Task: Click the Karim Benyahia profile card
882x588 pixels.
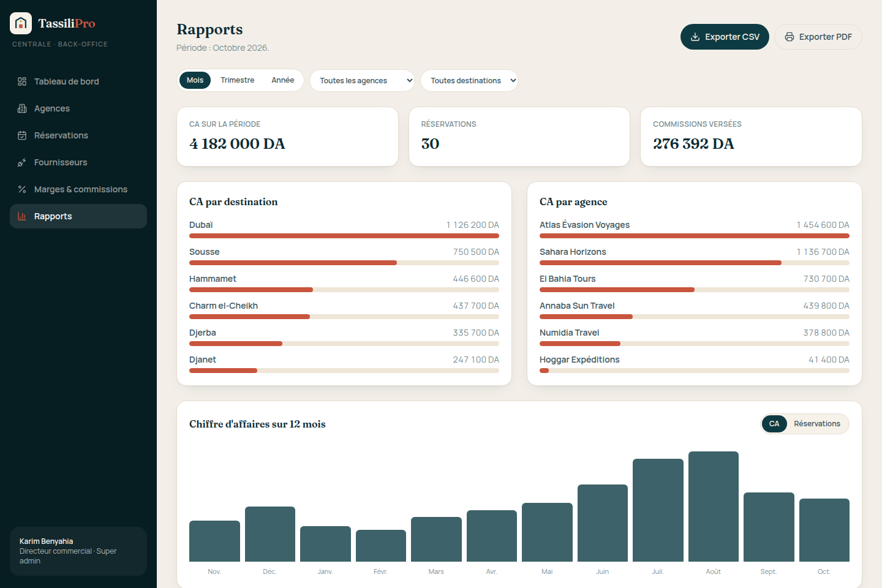Action: tap(78, 551)
